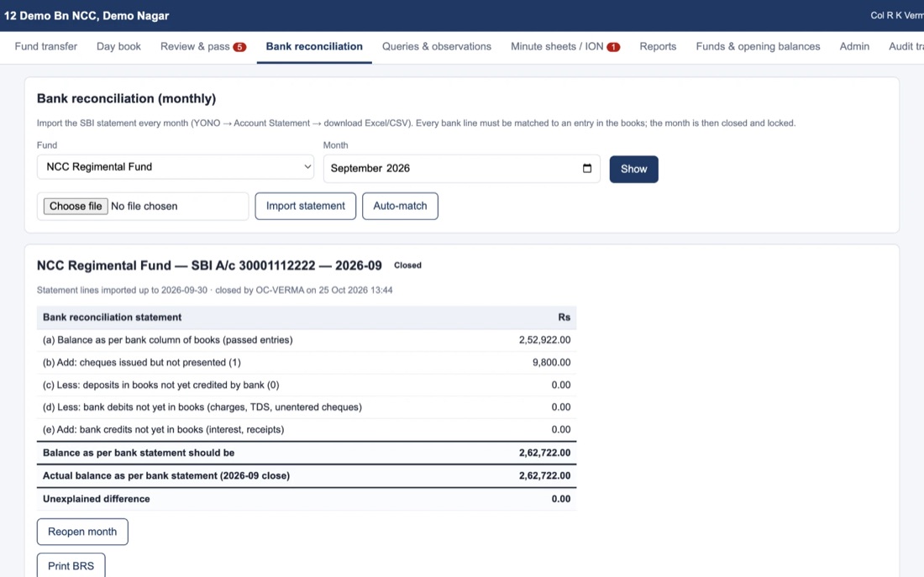The width and height of the screenshot is (924, 577).
Task: Click 'Actual balance as per bank statement' row
Action: [x=307, y=475]
